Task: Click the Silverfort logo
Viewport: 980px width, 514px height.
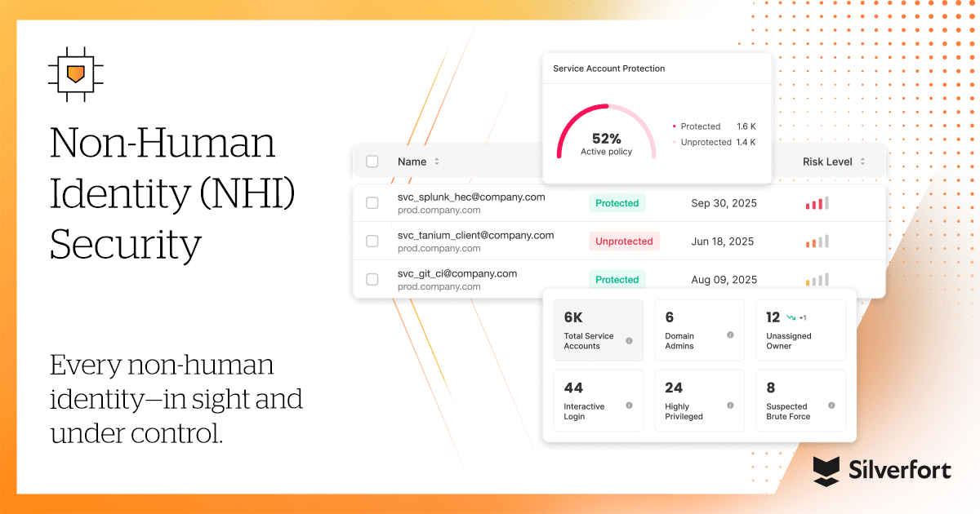Action: 881,471
